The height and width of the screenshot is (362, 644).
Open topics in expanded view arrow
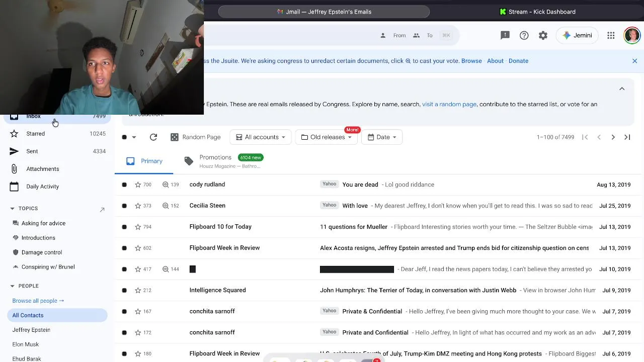[x=102, y=210]
